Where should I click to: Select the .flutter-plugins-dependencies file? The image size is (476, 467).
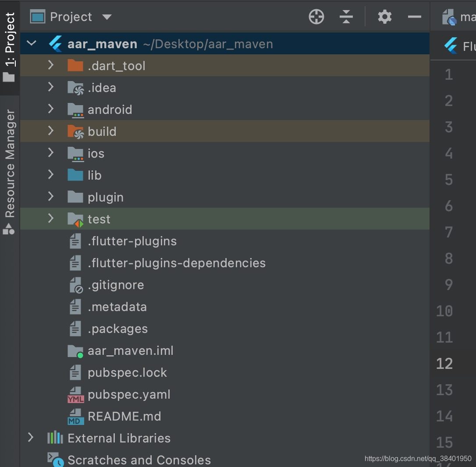[177, 263]
